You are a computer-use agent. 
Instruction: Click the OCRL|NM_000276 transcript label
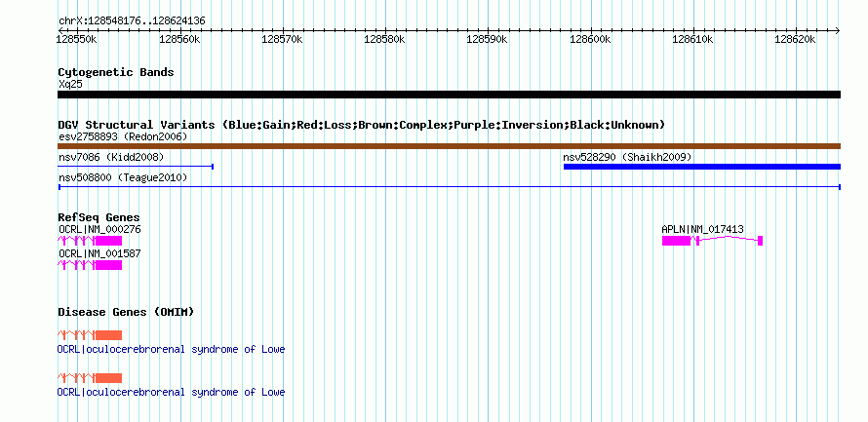(x=99, y=230)
